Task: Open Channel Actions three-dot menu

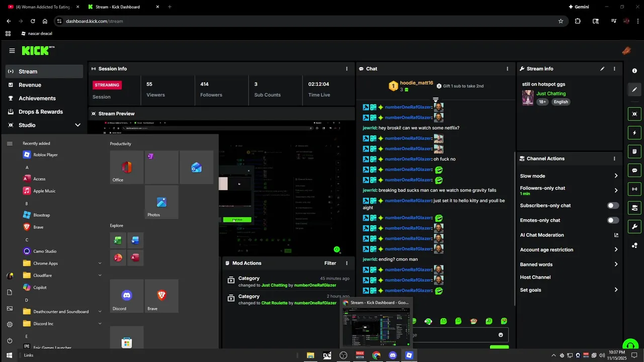Action: click(x=614, y=159)
